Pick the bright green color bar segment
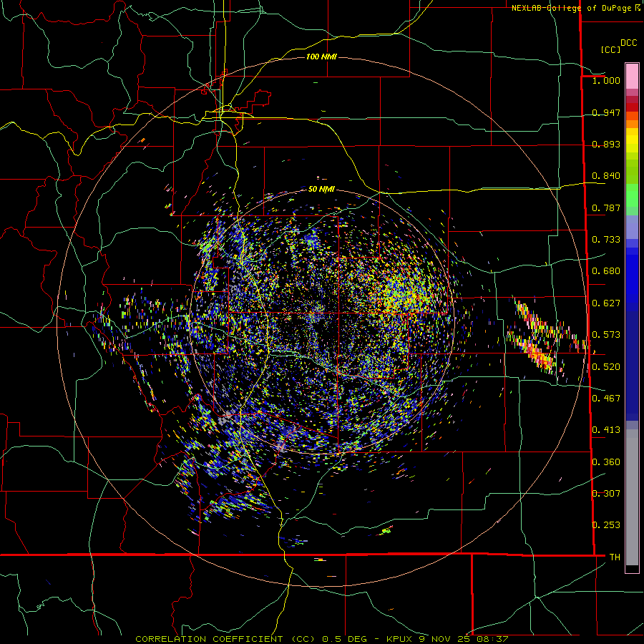This screenshot has width=644, height=644. point(632,195)
